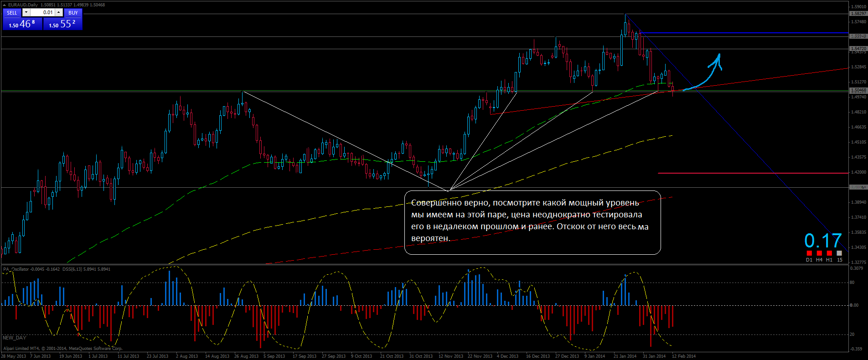Click the 5 Sep 2013 date label
The height and width of the screenshot is (360, 868).
pos(274,356)
